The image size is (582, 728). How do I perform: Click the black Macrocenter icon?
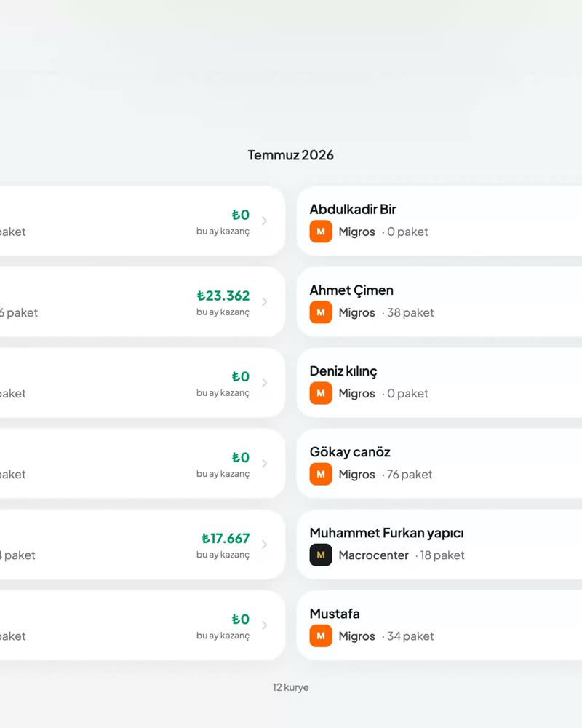pos(321,555)
